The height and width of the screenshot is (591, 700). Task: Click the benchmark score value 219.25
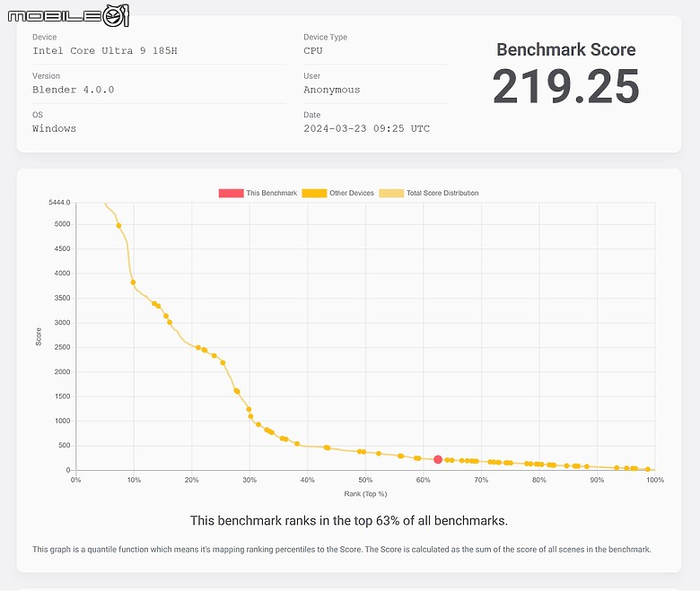[566, 86]
